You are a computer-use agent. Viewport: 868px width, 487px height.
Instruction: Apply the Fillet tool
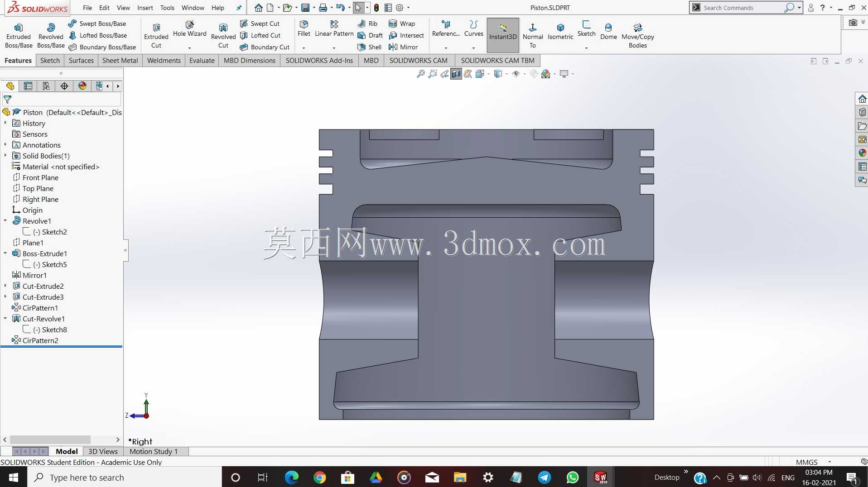point(304,29)
